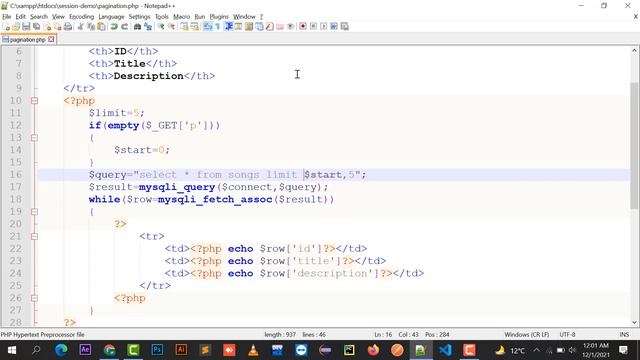Toggle word wrap in the toolbar
Image resolution: width=640 pixels, height=360 pixels.
(207, 27)
